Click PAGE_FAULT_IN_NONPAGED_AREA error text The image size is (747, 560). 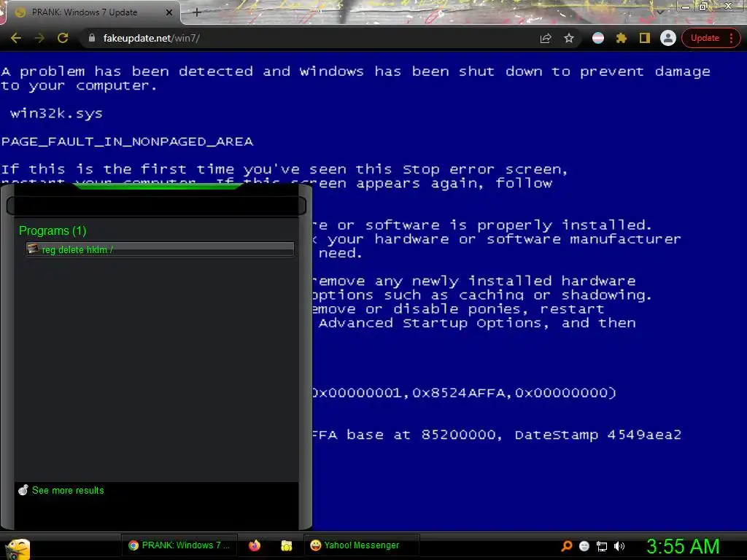click(127, 141)
